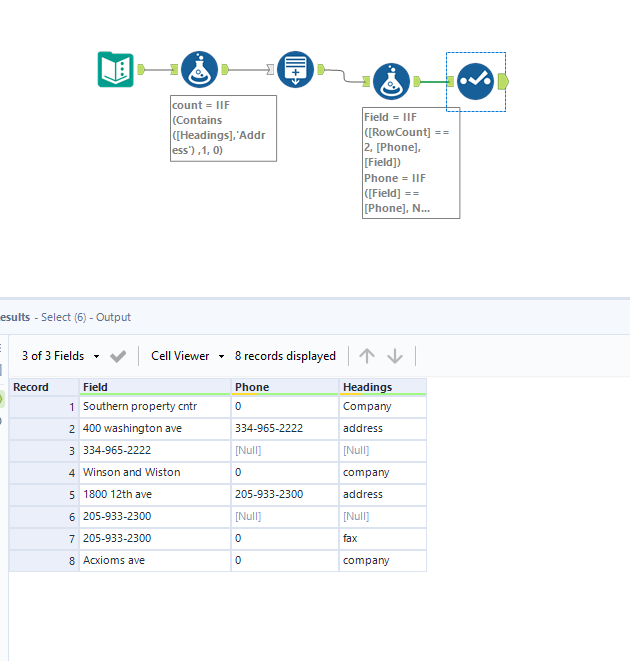The height and width of the screenshot is (661, 630).
Task: Select the first Formula flask tool
Action: tap(199, 70)
